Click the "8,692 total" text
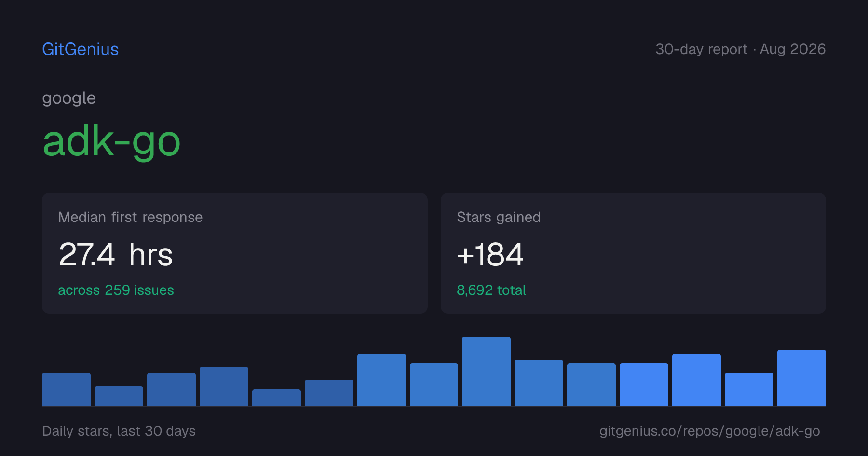868x456 pixels. [491, 290]
